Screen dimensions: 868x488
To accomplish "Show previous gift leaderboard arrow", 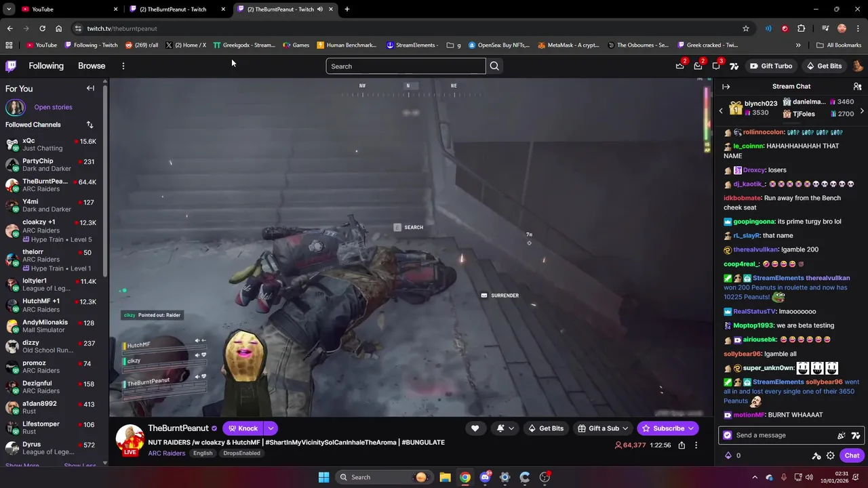I will coord(721,110).
